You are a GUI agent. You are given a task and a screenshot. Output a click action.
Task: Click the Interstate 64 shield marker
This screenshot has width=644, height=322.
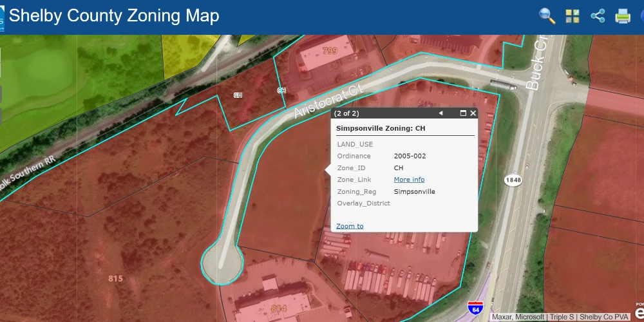point(475,308)
